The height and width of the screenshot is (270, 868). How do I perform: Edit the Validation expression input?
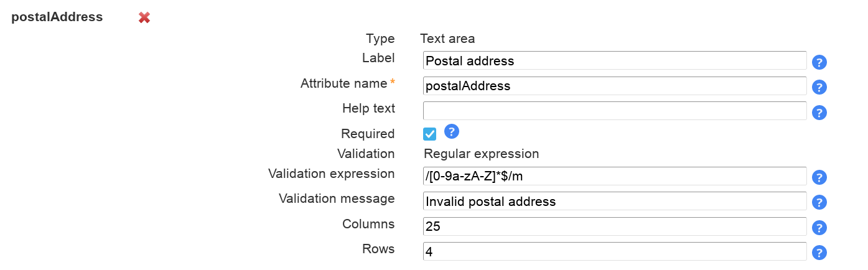(614, 176)
